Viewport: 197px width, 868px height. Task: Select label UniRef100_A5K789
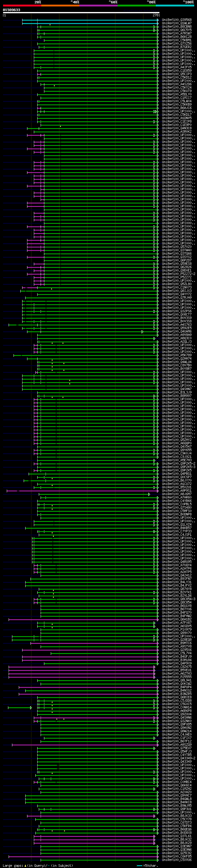[x=177, y=355]
